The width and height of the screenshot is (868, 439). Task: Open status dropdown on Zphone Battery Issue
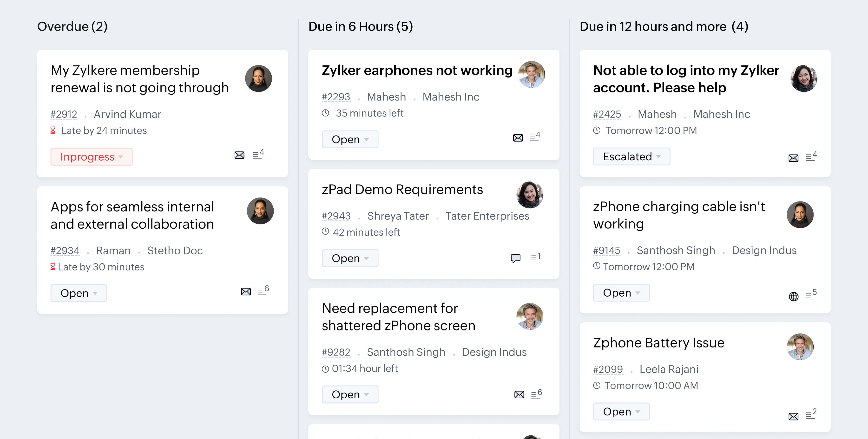pos(621,411)
